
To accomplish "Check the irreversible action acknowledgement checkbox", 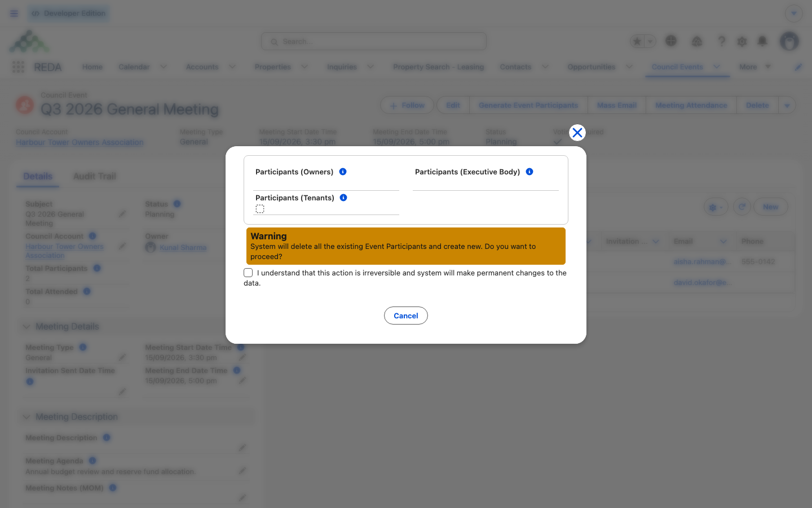I will (248, 273).
